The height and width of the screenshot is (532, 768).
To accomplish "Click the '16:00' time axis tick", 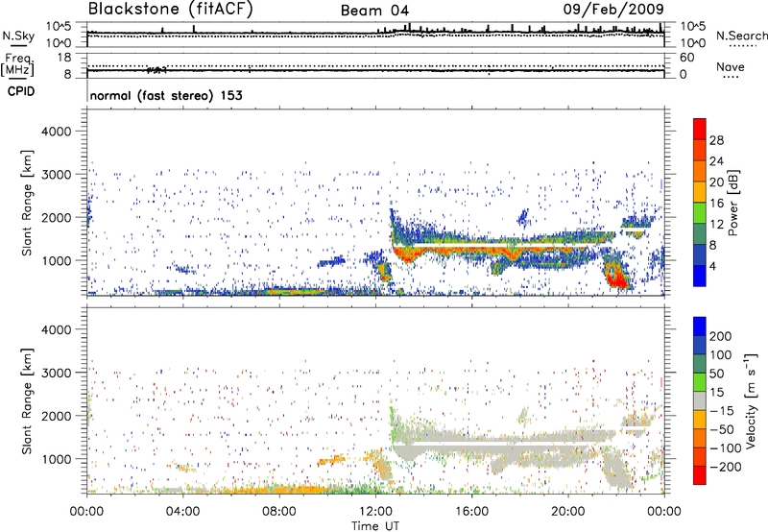I will [x=471, y=512].
